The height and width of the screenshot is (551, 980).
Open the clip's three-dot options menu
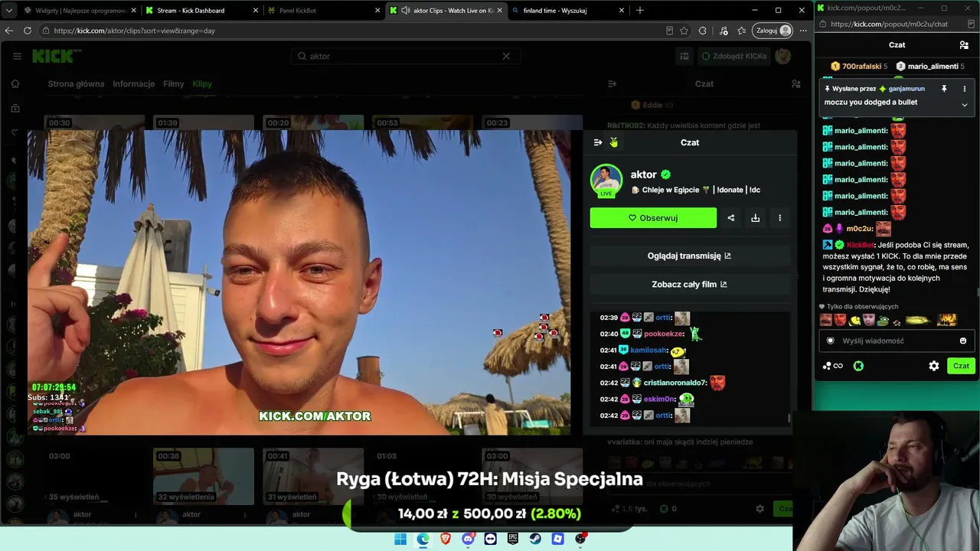tap(779, 218)
